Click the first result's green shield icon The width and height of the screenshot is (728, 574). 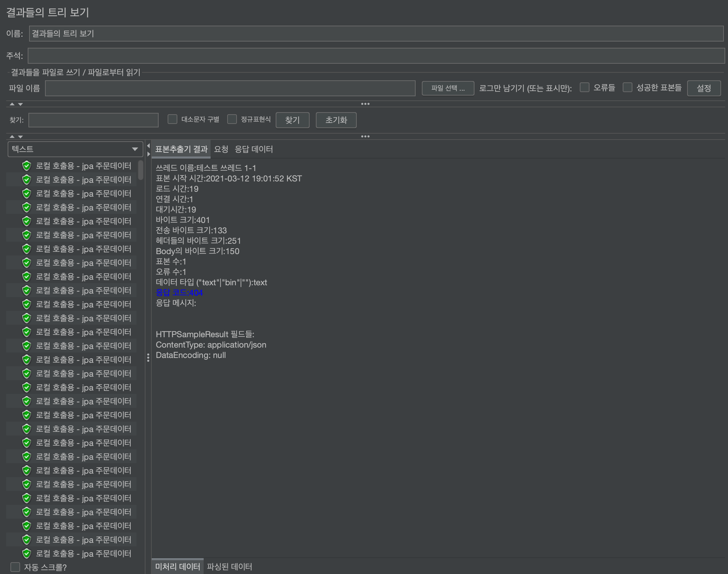coord(27,166)
